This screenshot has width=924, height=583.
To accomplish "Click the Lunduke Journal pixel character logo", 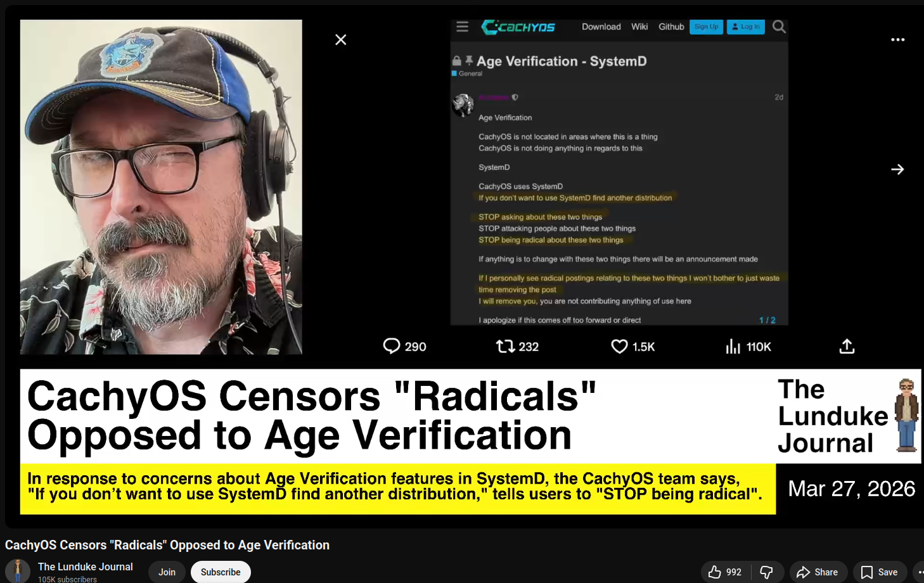I will 907,416.
